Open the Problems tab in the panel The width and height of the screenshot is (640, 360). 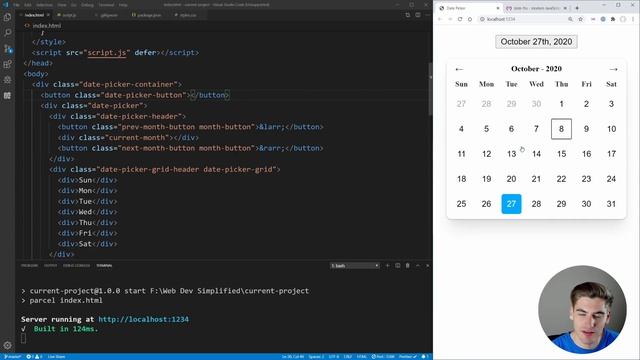click(29, 266)
